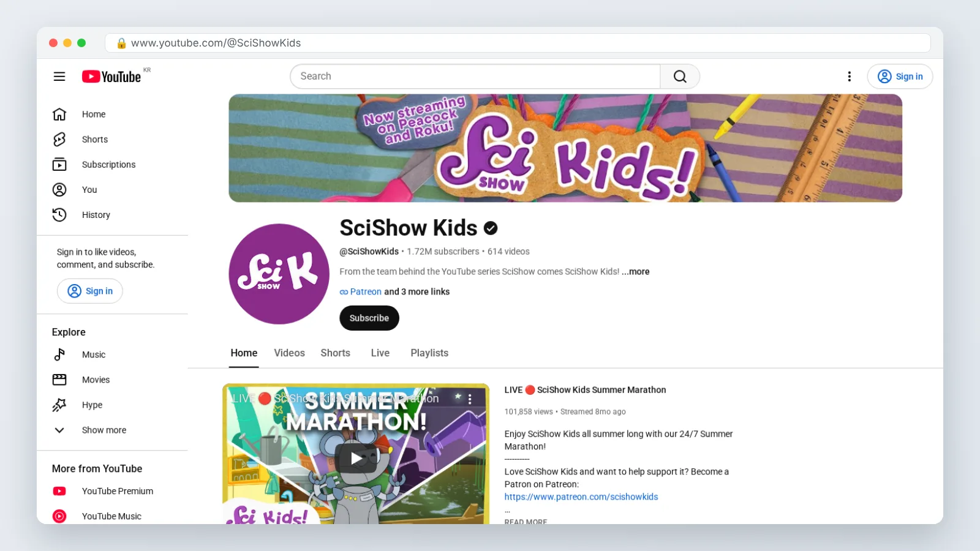Open the Live tab
This screenshot has height=551, width=980.
click(380, 353)
